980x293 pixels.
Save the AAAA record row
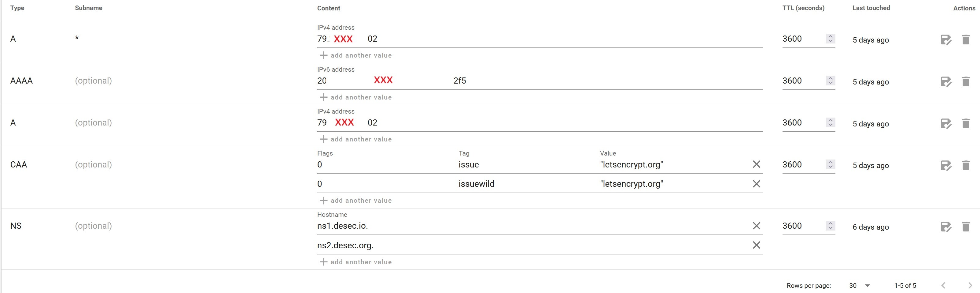(946, 81)
